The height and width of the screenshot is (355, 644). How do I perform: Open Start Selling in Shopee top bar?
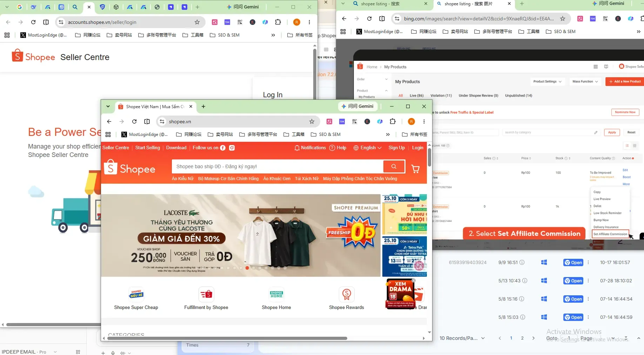[x=148, y=148]
